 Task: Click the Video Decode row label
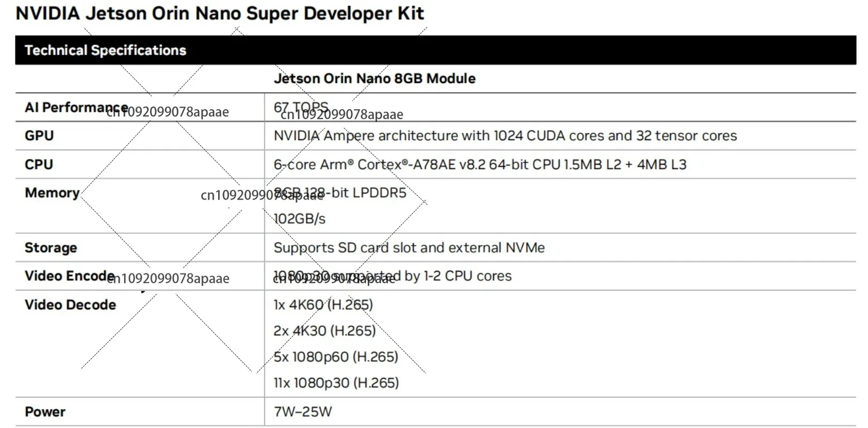pos(70,305)
